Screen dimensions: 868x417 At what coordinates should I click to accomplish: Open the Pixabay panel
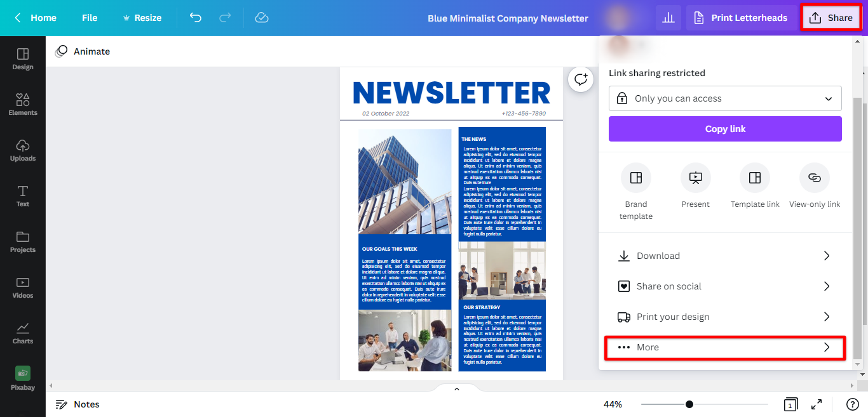pyautogui.click(x=23, y=379)
